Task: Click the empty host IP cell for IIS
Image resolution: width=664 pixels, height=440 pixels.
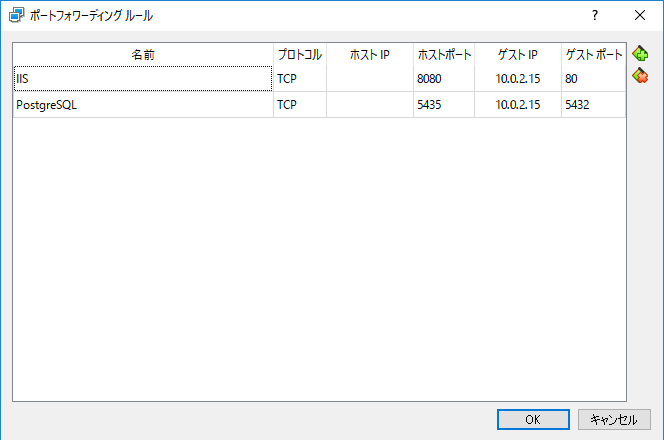Action: (x=369, y=79)
